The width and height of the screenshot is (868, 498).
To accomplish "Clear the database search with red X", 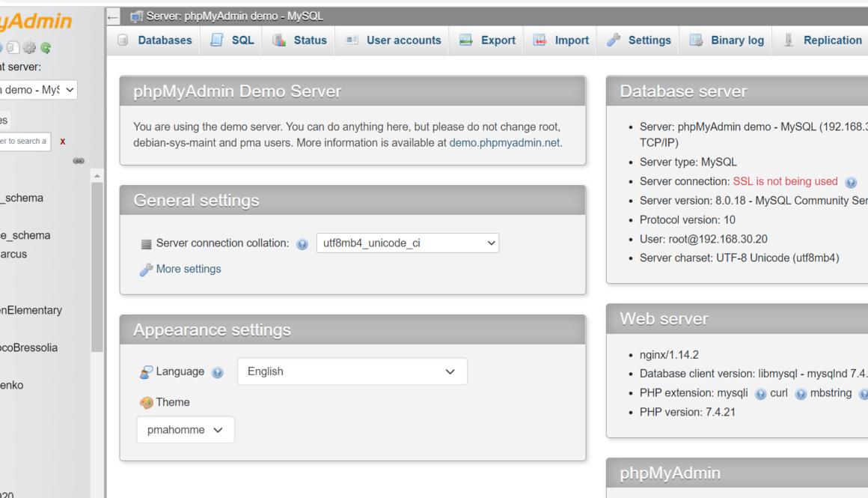I will 62,141.
